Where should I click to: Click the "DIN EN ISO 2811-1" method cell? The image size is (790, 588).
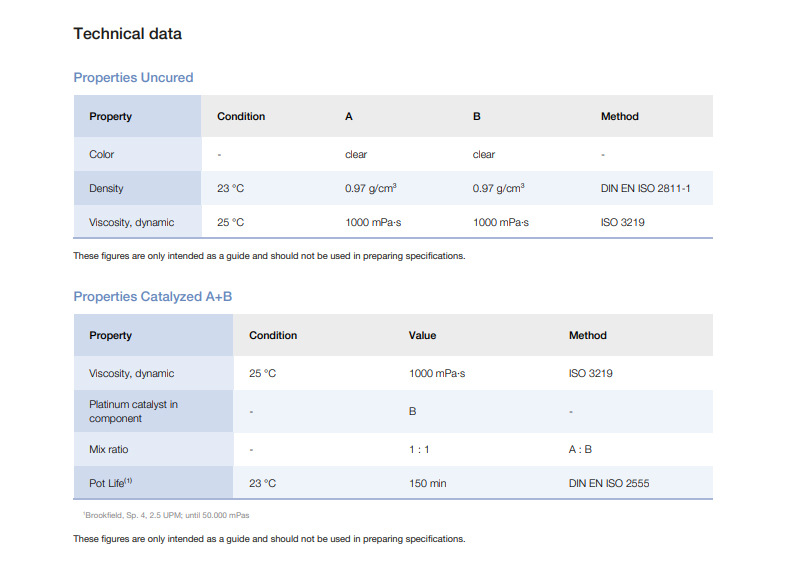pos(645,188)
